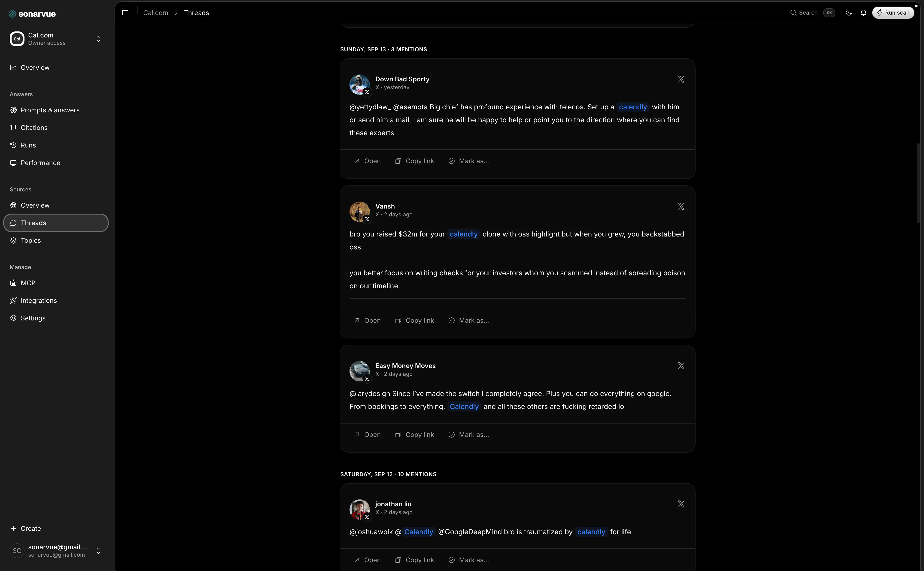Copy link for jonathan liu mention

tap(414, 560)
